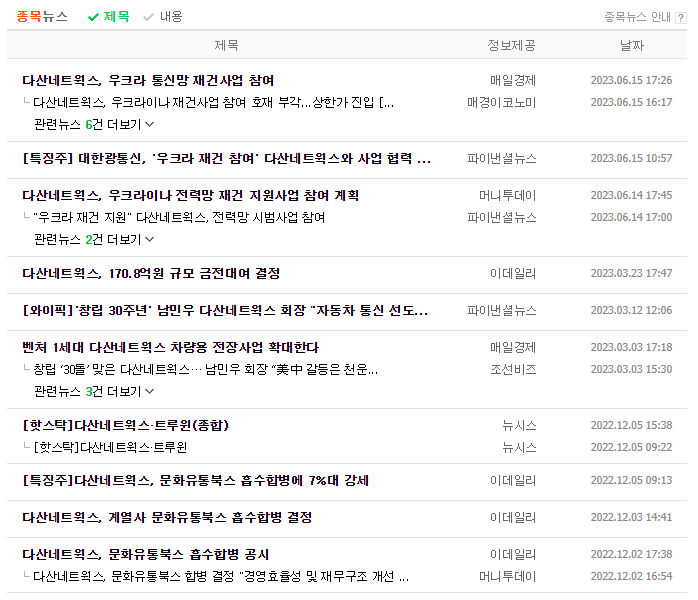Click the date 2023.03.12 12:06
This screenshot has width=698, height=600.
[x=631, y=310]
